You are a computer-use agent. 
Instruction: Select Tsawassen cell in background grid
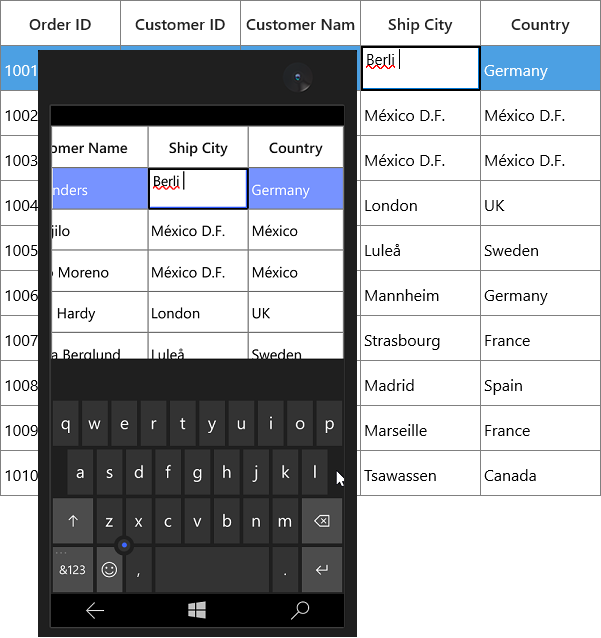coord(420,474)
